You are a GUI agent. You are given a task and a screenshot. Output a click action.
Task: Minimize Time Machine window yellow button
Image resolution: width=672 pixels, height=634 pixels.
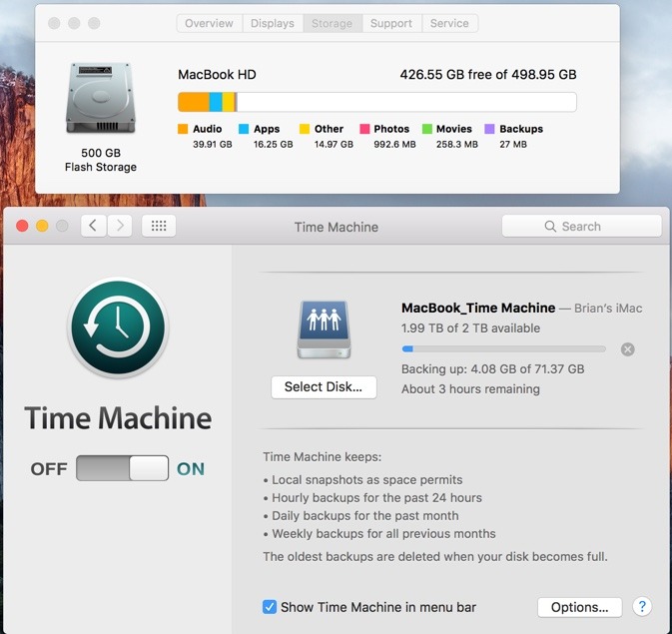42,226
